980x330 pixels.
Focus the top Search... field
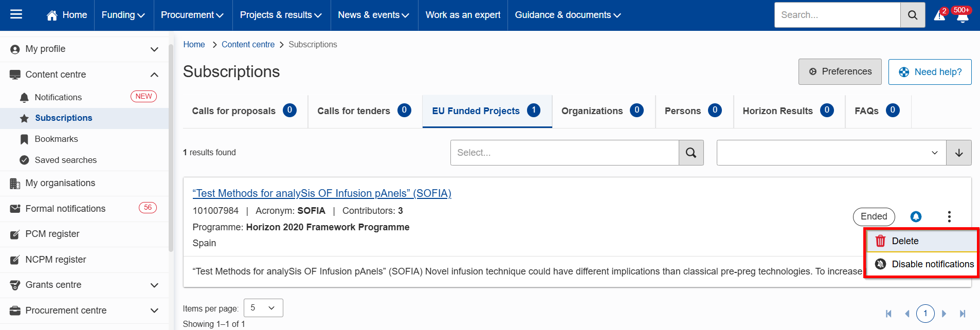point(838,15)
